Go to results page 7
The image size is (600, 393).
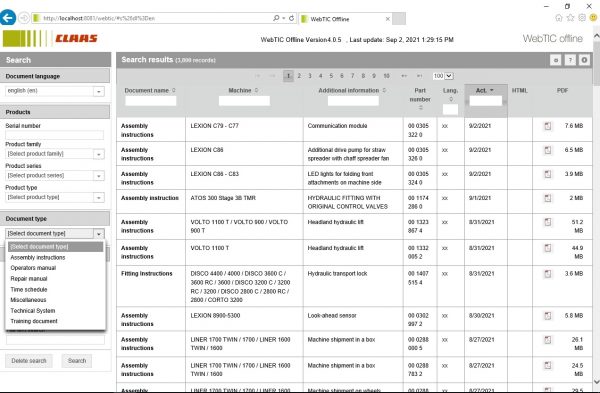coord(352,76)
